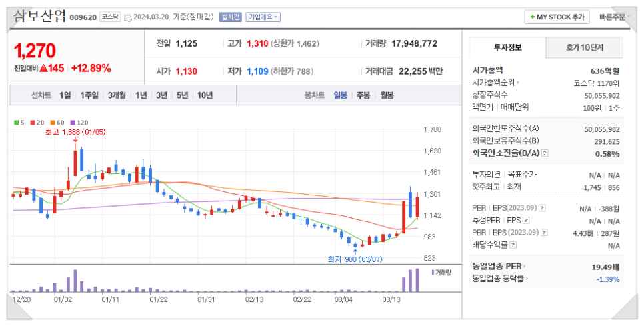
Task: Select the 1년 line chart period
Action: [x=141, y=95]
